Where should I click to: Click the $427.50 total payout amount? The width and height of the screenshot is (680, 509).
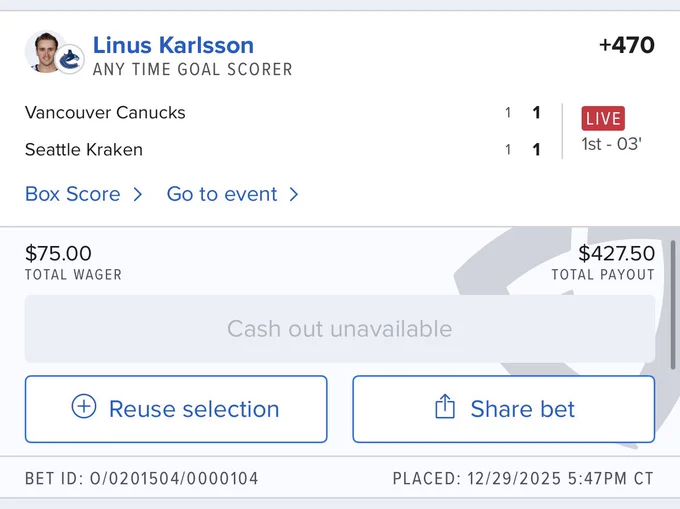pos(616,253)
